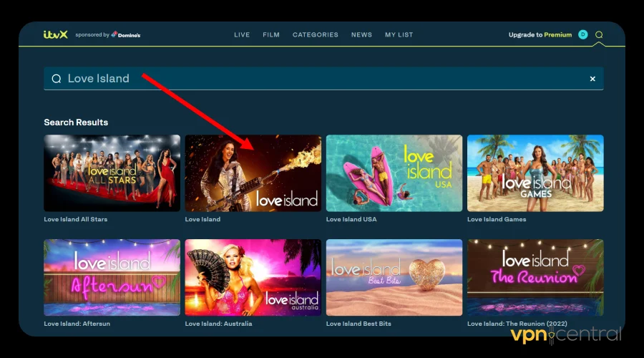
Task: Click the 'Love Island Games' title text
Action: [497, 220]
